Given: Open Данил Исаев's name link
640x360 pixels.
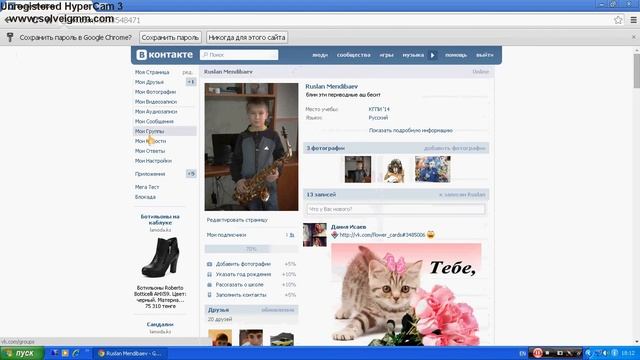Looking at the screenshot, I should [x=348, y=227].
